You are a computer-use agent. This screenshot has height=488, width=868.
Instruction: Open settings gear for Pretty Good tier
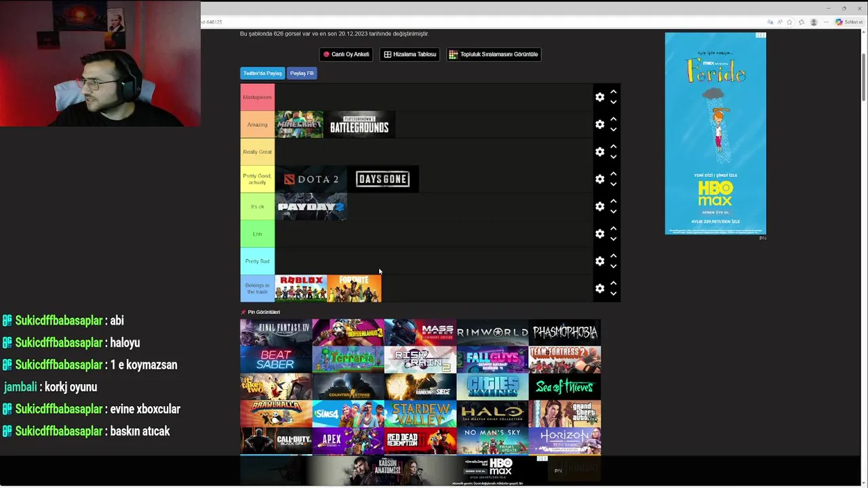[599, 179]
